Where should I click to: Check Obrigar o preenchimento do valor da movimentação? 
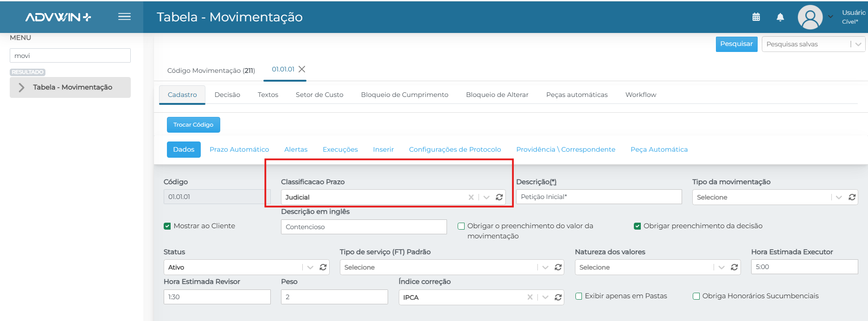click(x=461, y=226)
